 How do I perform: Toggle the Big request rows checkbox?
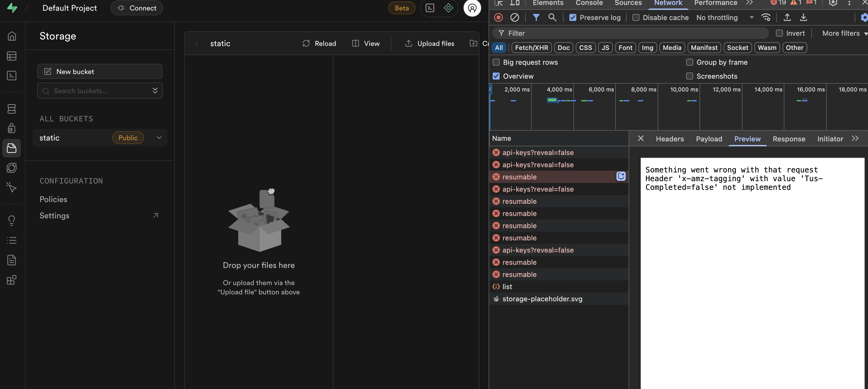(496, 62)
